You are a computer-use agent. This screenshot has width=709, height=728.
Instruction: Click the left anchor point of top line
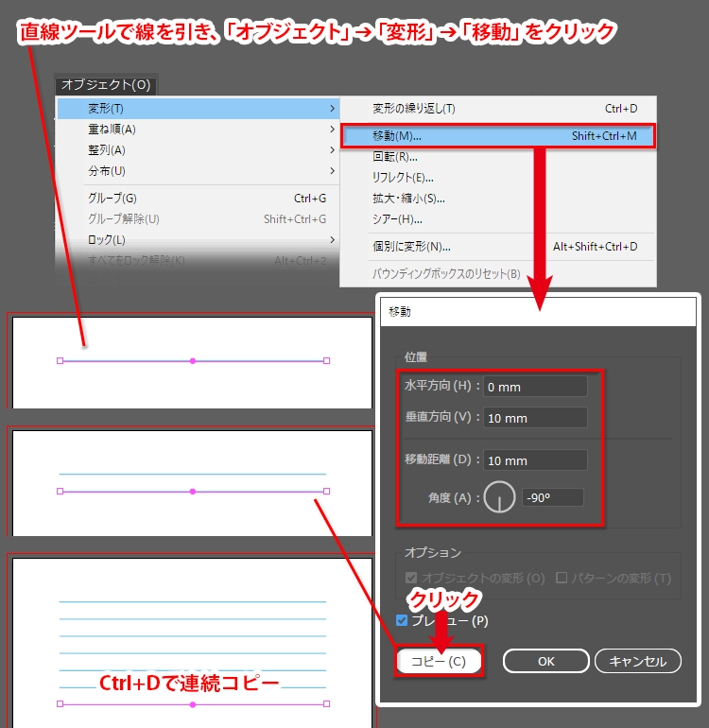pyautogui.click(x=60, y=361)
